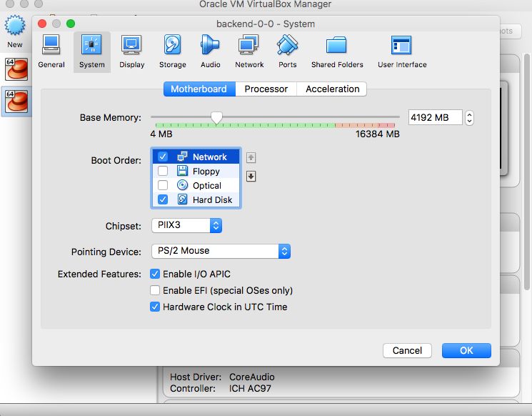Viewport: 532px width, 416px height.
Task: Move boot item down arrow
Action: (x=251, y=177)
